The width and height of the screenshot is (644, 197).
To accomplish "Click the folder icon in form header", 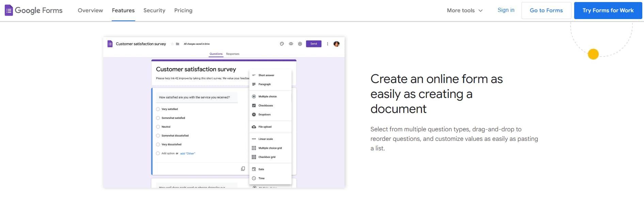I will pos(177,44).
